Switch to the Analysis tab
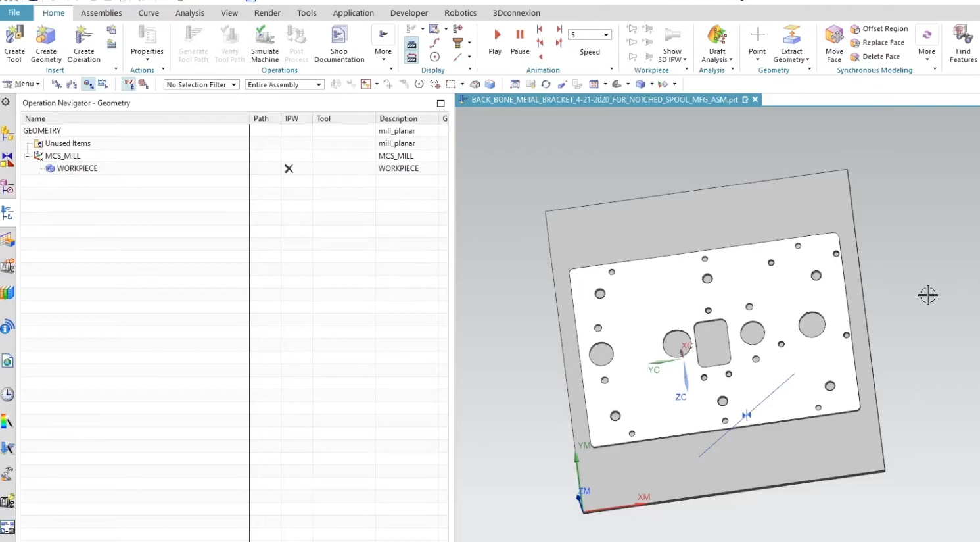980x542 pixels. point(190,13)
